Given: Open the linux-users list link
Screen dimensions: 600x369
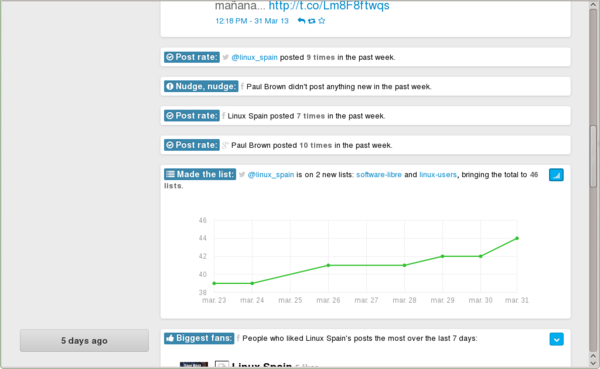Looking at the screenshot, I should [438, 175].
